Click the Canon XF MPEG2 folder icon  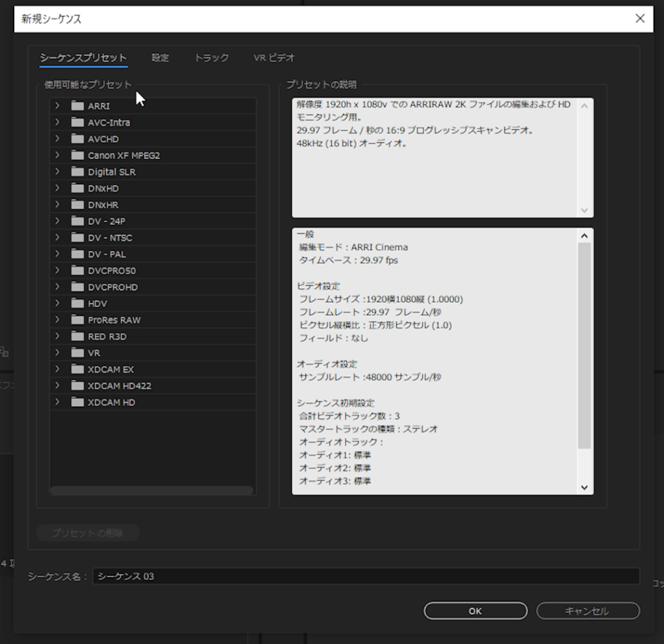[x=78, y=155]
